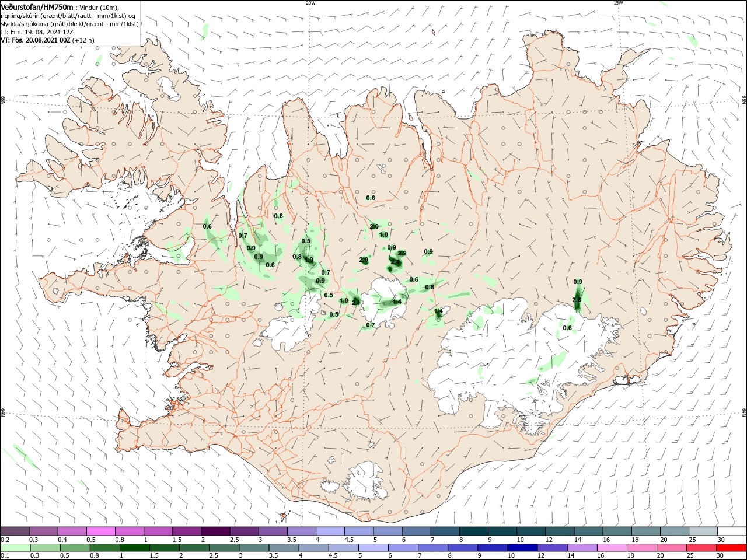
Task: Click the '0.1' rain legend label
Action: tap(5, 556)
